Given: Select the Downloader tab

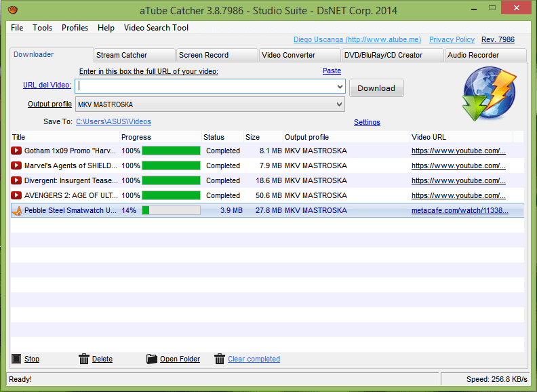Looking at the screenshot, I should [x=52, y=54].
